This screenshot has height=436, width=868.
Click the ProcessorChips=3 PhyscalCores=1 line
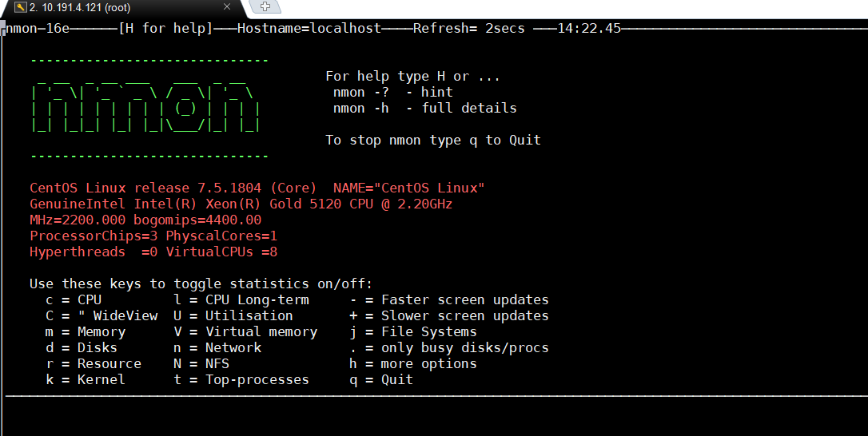(153, 236)
